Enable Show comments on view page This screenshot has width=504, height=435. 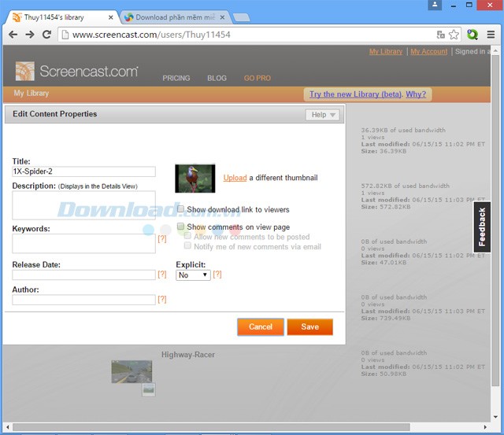[x=180, y=227]
